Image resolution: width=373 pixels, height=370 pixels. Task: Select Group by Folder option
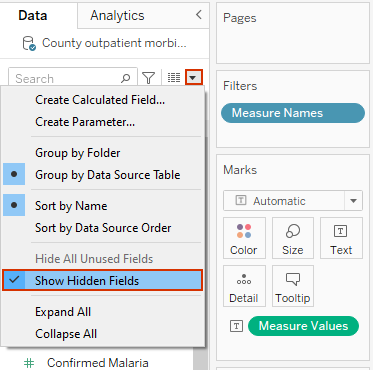coord(78,153)
